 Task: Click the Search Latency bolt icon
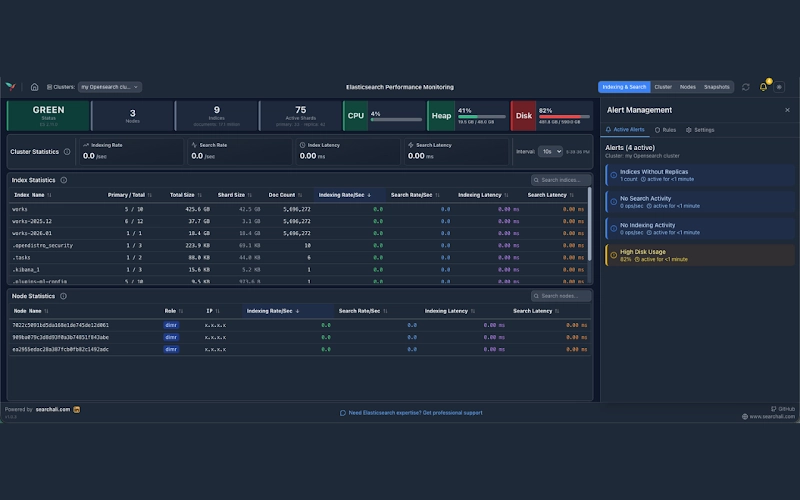tap(411, 145)
